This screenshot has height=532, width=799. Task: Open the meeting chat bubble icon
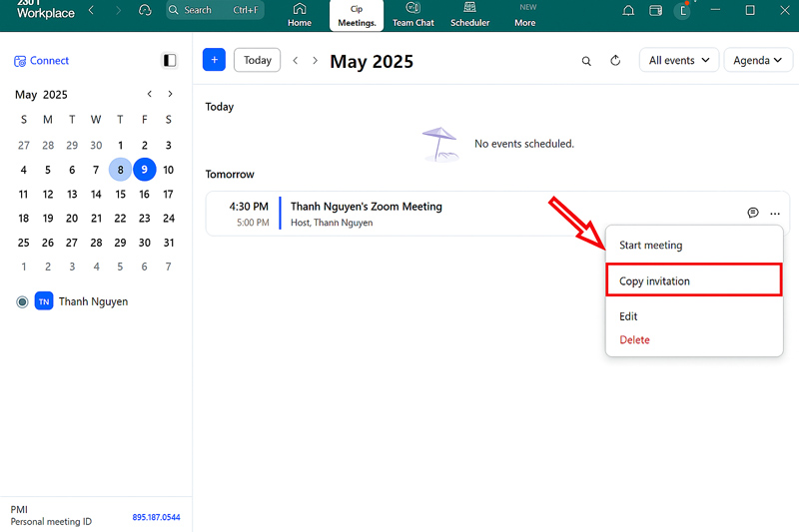click(753, 213)
